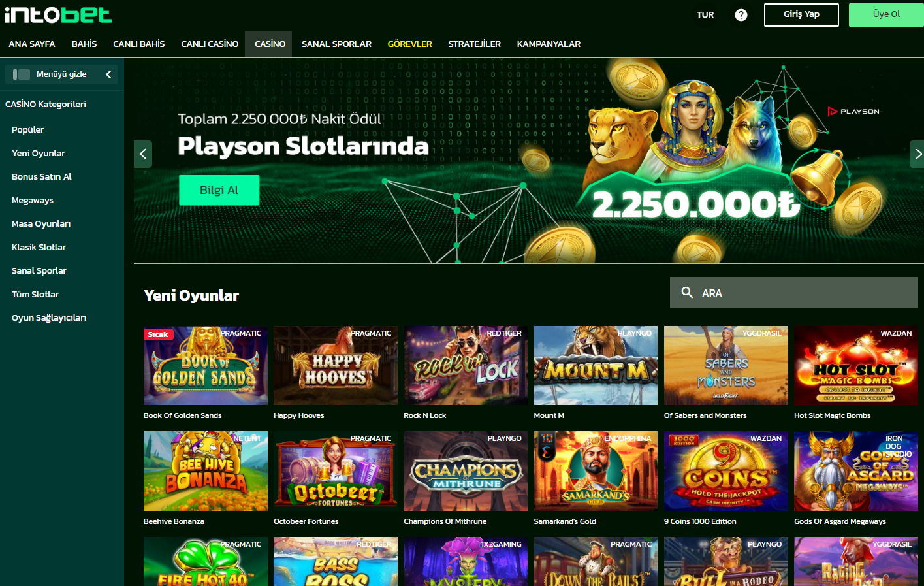This screenshot has width=924, height=586.
Task: Click the Playson logo on banner
Action: click(853, 112)
